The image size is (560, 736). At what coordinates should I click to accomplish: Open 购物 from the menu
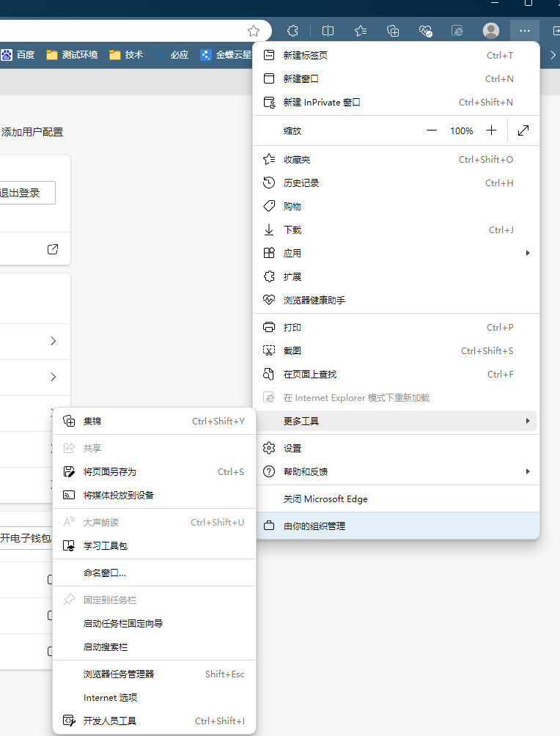(396, 207)
